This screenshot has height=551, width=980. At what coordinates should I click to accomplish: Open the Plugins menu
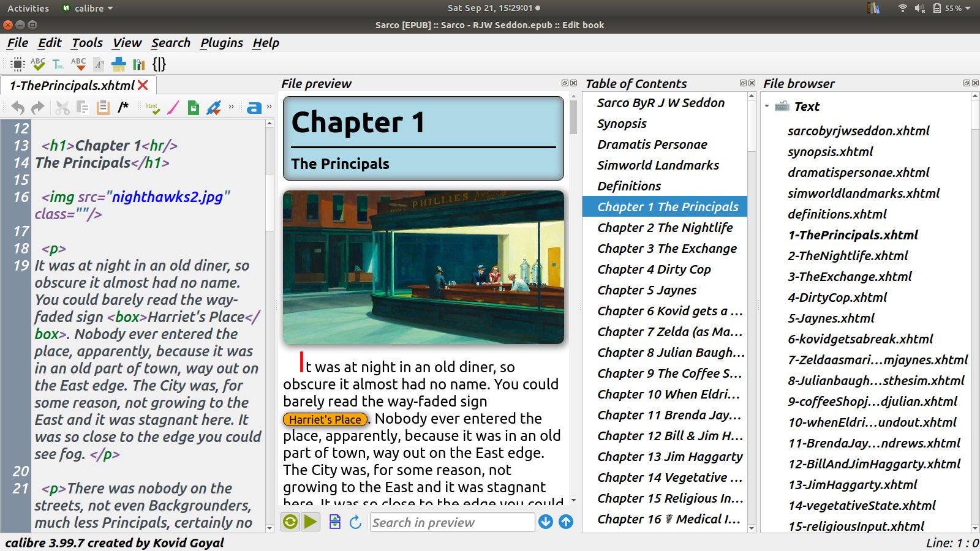(x=222, y=43)
